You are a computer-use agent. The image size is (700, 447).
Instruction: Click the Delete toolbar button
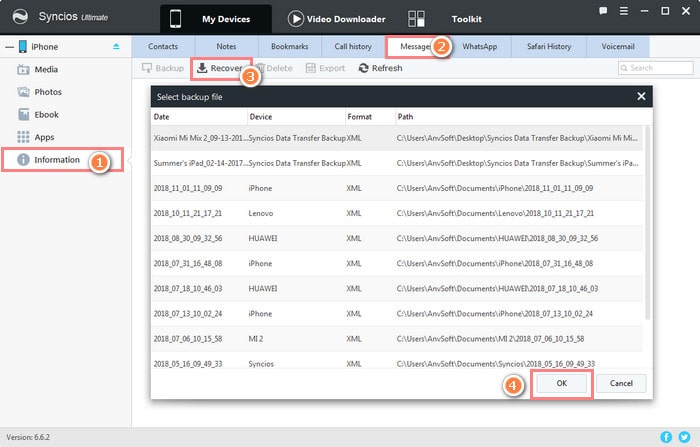(274, 68)
